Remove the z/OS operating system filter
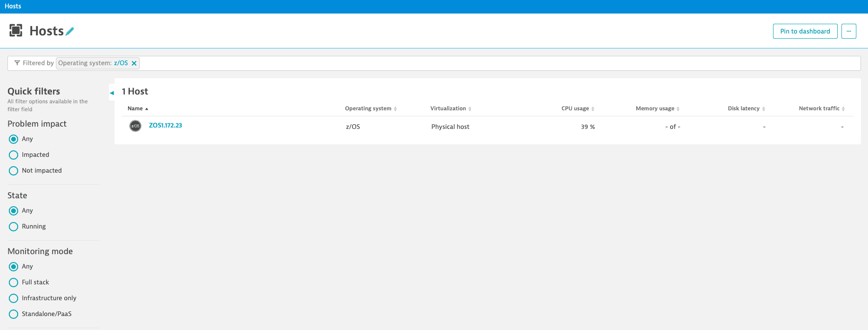This screenshot has width=868, height=330. coord(134,63)
